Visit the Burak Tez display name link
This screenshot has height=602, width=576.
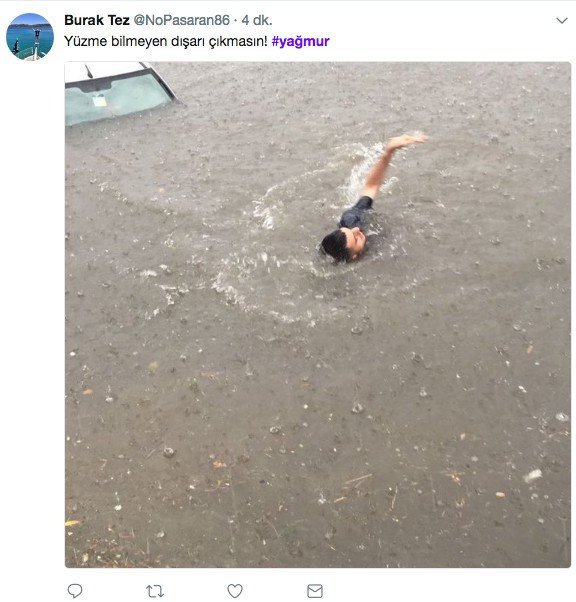(x=97, y=20)
